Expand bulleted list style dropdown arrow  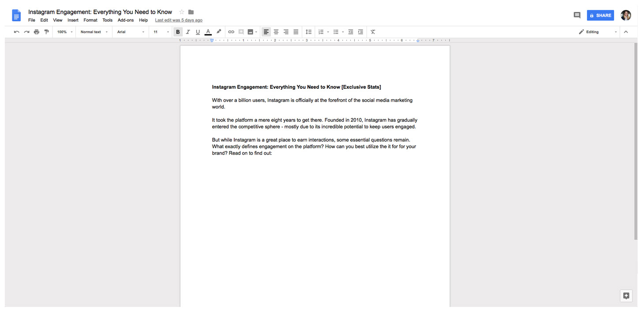(343, 32)
